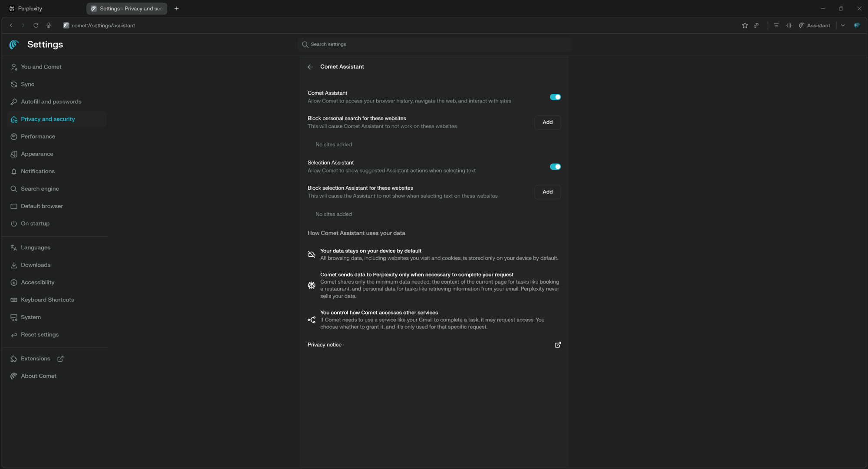
Task: Open the profile avatar icon
Action: [857, 26]
